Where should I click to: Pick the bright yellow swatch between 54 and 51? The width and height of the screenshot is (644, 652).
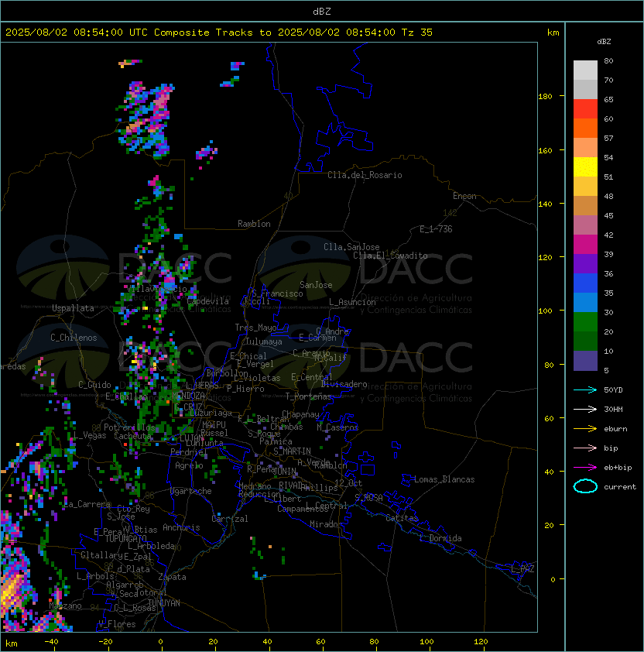[x=585, y=166]
